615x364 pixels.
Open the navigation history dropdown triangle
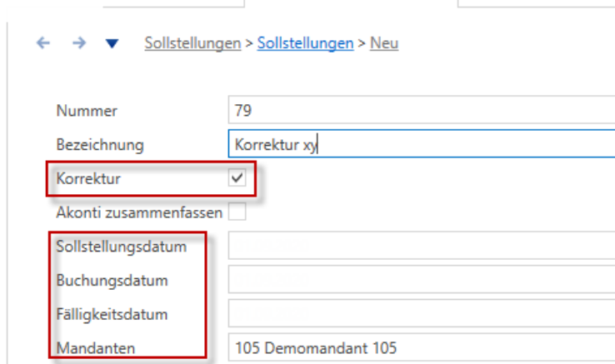tap(112, 43)
